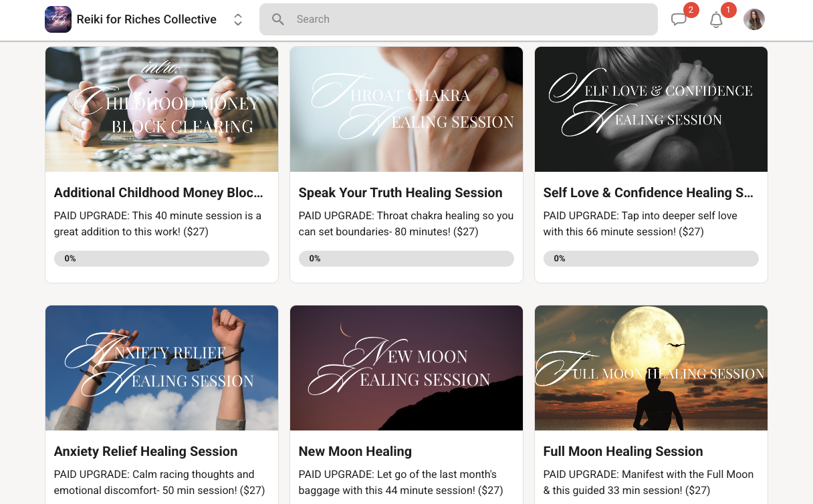Open Self Love & Confidence banner image
Screen dimensions: 813x504
pyautogui.click(x=651, y=109)
